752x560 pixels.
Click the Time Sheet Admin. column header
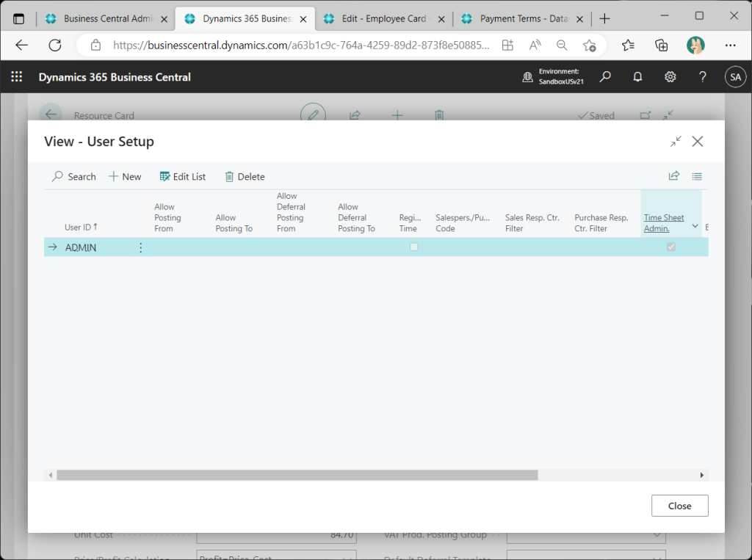tap(664, 223)
